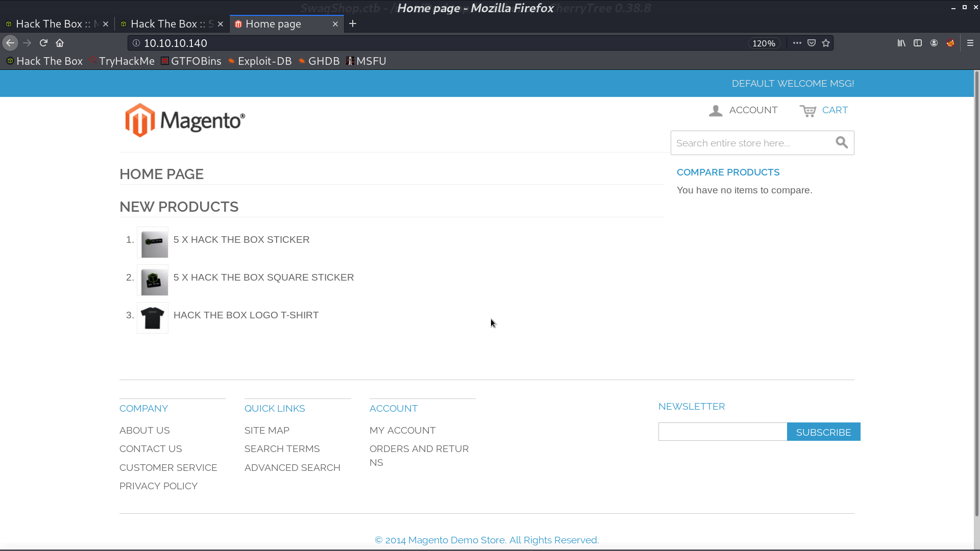
Task: Open TryHackMe bookmark
Action: point(121,61)
